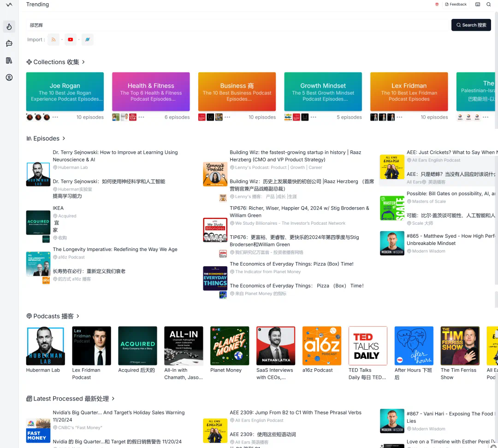Expand the Episodes section chevron
This screenshot has height=448, width=498.
pyautogui.click(x=64, y=138)
